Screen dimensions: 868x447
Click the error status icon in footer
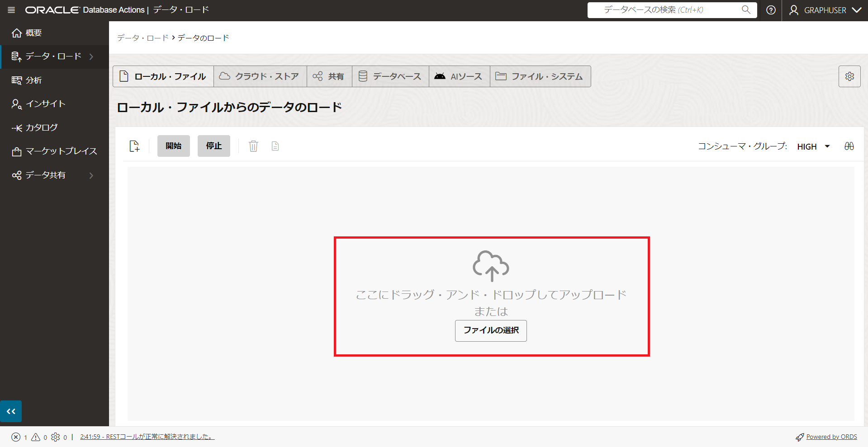(x=16, y=437)
